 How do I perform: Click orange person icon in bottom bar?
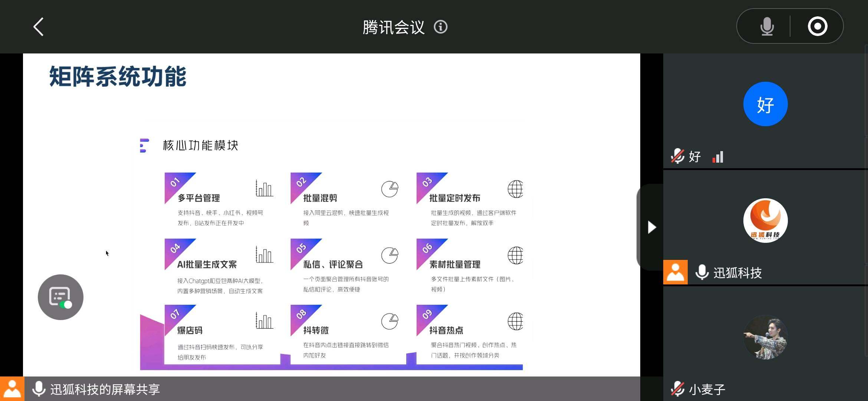point(12,389)
